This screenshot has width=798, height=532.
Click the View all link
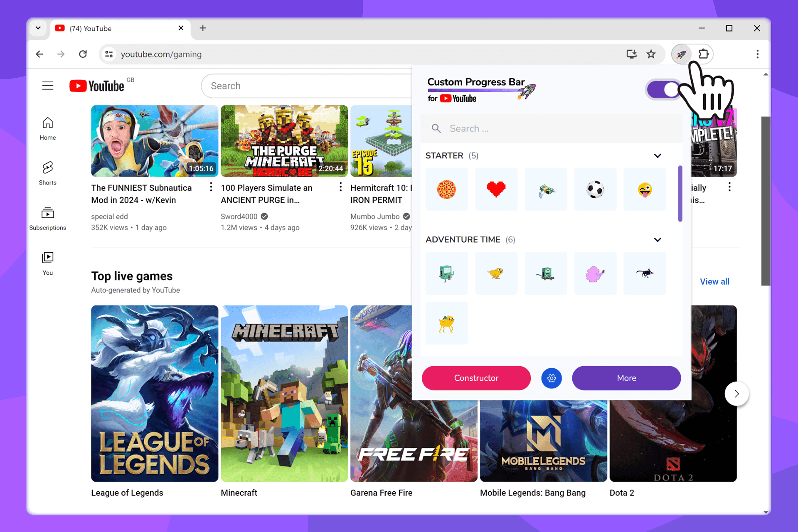click(714, 281)
